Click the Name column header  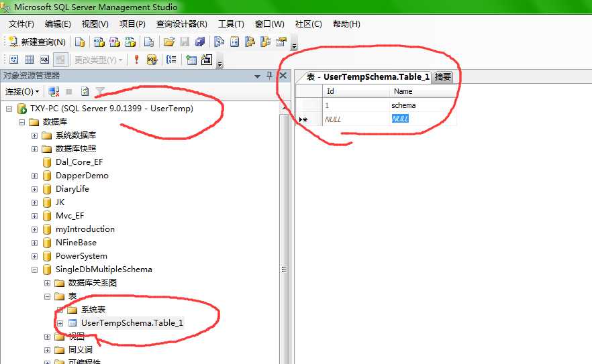423,91
